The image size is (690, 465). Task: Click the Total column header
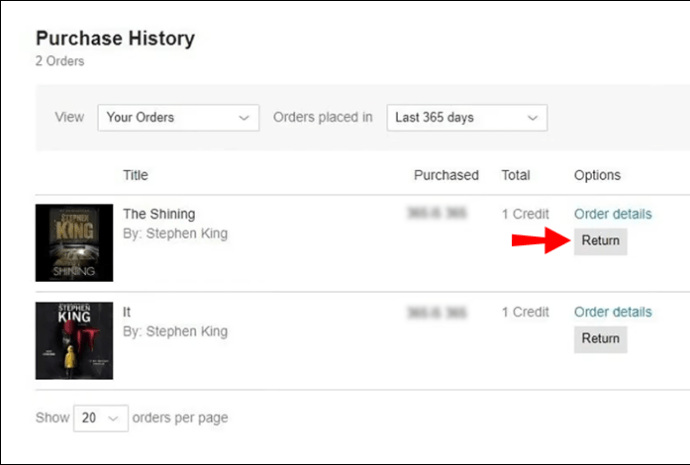pos(516,175)
